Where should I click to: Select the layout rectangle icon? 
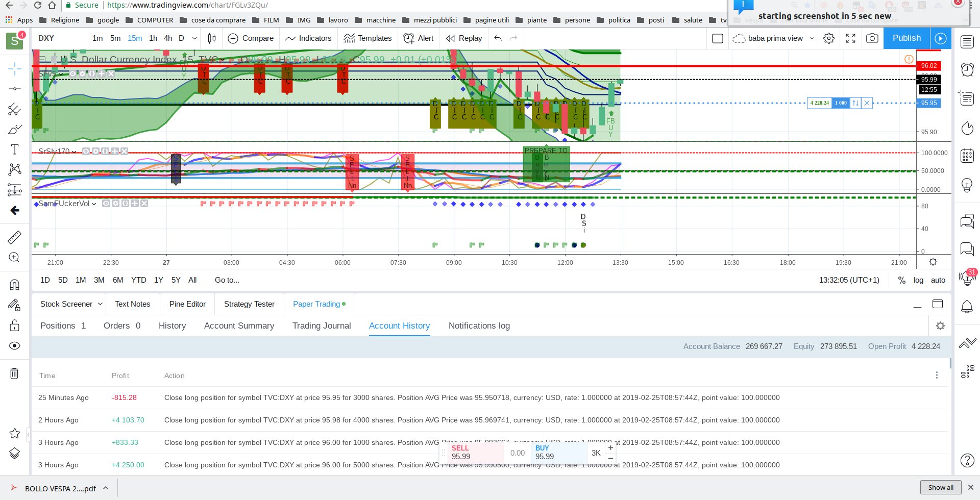[718, 38]
